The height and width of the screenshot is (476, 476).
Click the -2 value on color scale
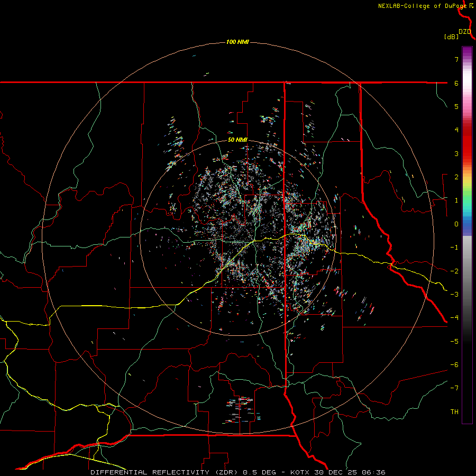[454, 271]
